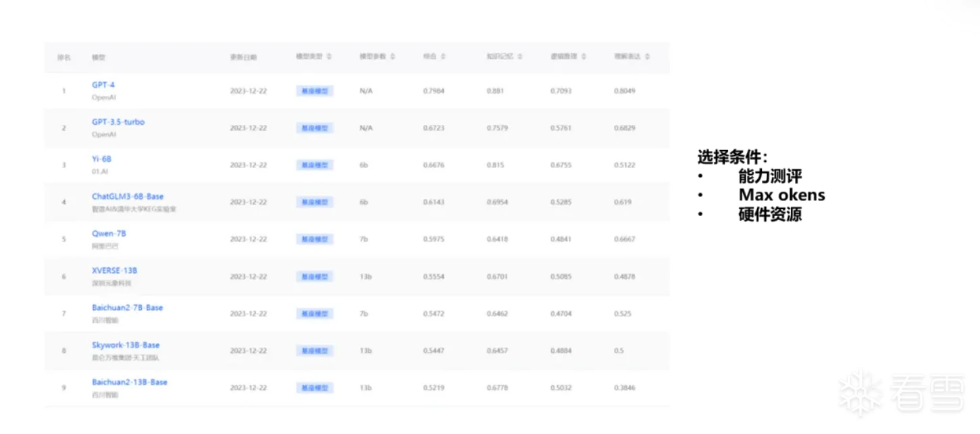Sort by 模型类型 using its sort arrows
The height and width of the screenshot is (434, 980).
[330, 57]
